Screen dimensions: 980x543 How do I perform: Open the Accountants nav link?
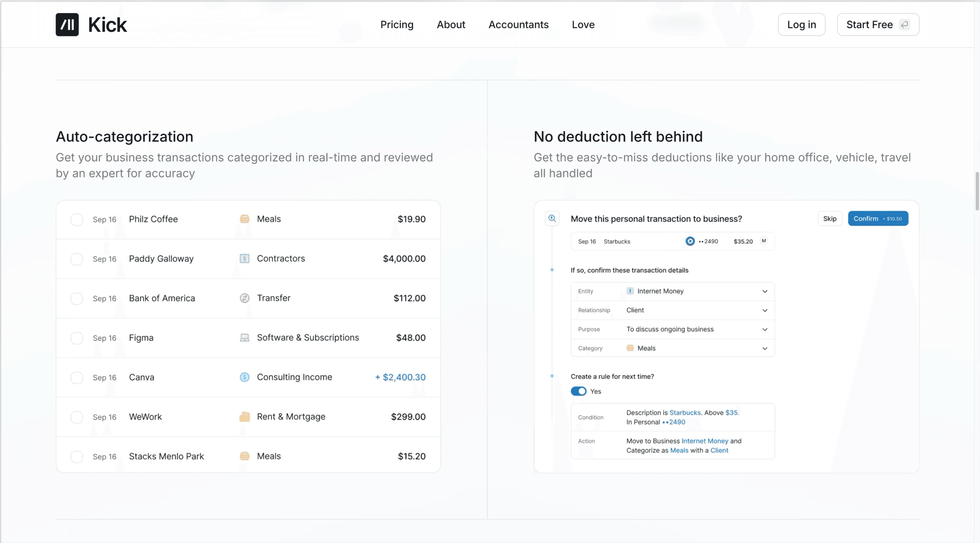519,25
